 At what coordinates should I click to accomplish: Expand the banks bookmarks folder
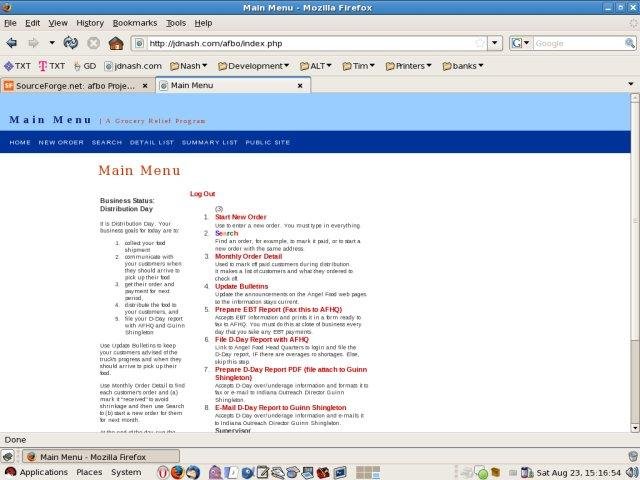[463, 66]
